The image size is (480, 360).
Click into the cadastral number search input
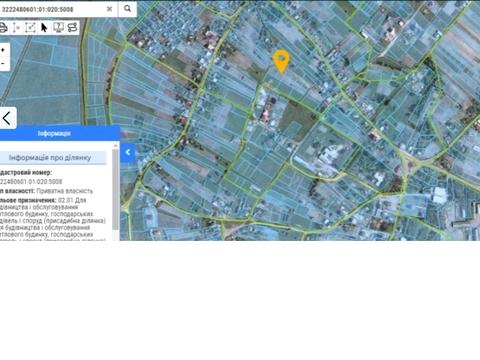click(x=53, y=9)
